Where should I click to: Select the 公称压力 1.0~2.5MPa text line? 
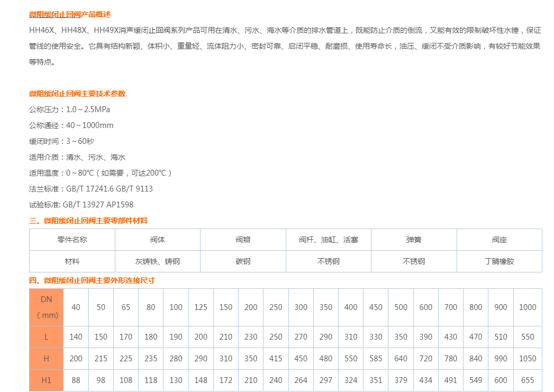[69, 110]
